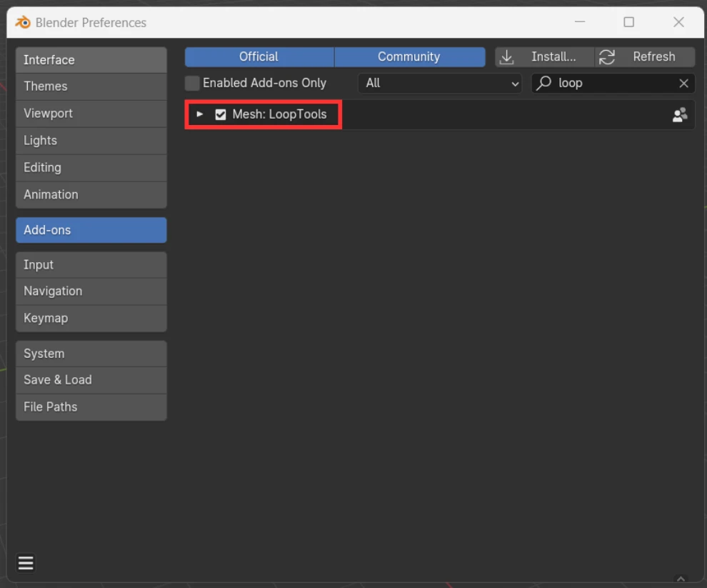This screenshot has height=588, width=707.
Task: Open the Viewport preferences section
Action: (91, 114)
